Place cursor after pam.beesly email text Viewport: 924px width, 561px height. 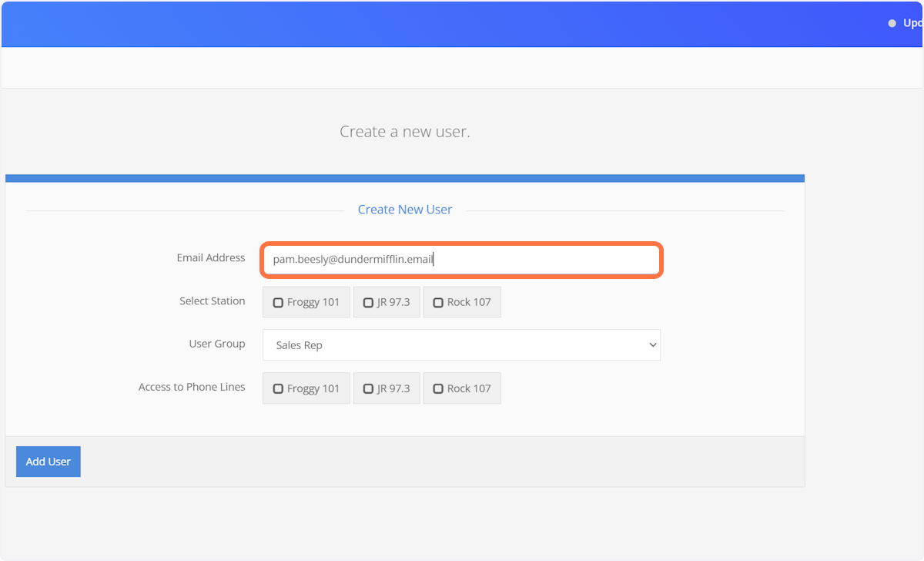pyautogui.click(x=434, y=259)
